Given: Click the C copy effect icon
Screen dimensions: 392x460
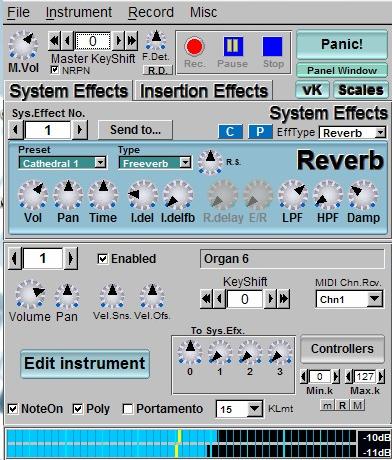Looking at the screenshot, I should click(x=230, y=132).
